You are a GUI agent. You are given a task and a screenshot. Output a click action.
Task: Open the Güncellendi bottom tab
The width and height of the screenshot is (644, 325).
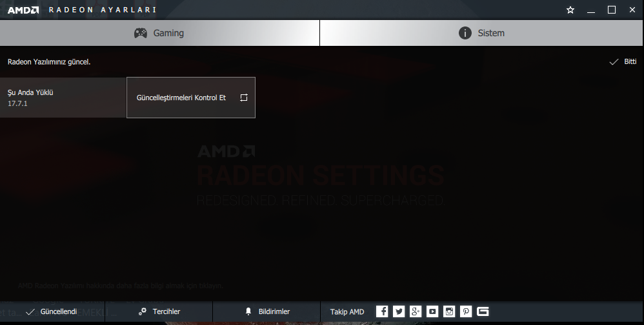point(52,311)
